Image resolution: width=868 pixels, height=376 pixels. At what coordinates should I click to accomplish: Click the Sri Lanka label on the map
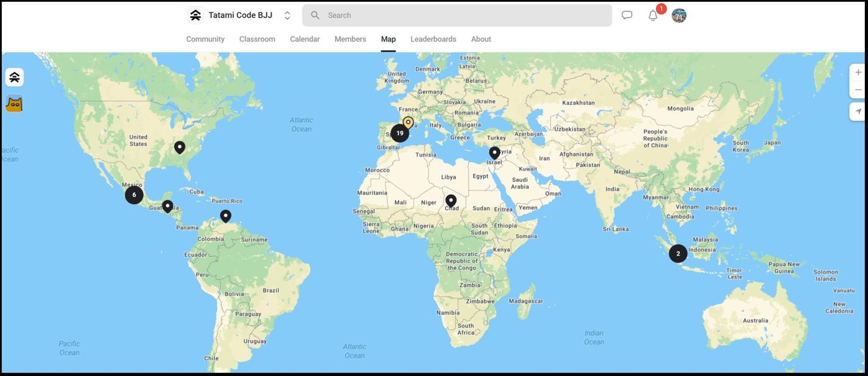point(616,229)
